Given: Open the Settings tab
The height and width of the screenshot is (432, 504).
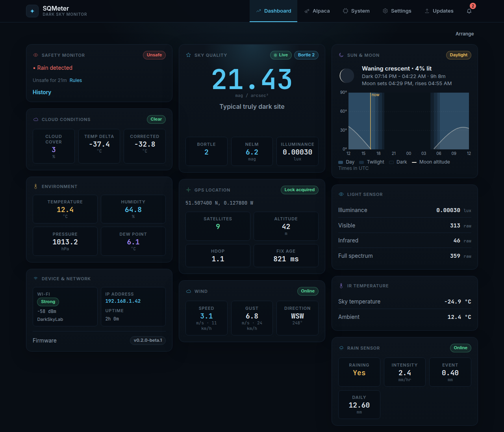Looking at the screenshot, I should [x=397, y=11].
